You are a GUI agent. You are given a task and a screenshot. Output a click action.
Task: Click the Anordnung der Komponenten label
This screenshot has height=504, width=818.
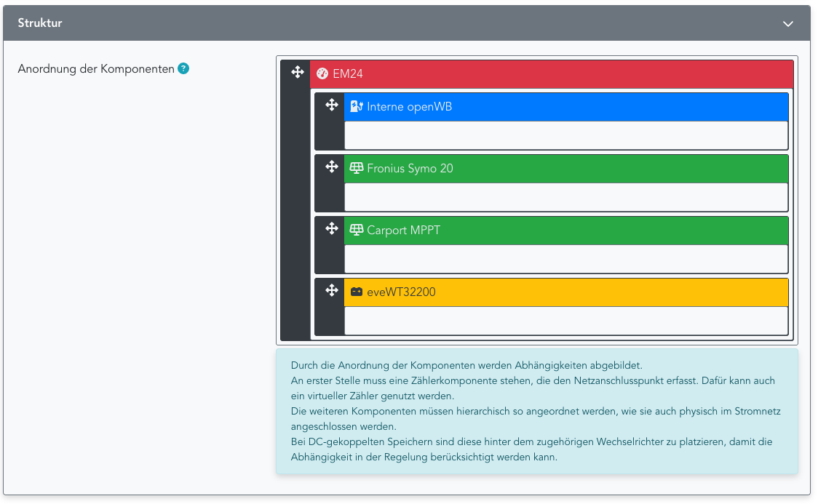click(96, 69)
